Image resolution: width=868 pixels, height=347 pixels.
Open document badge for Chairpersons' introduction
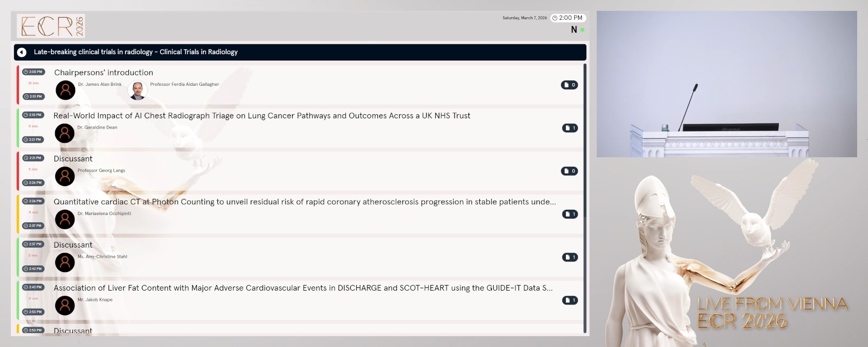click(569, 85)
